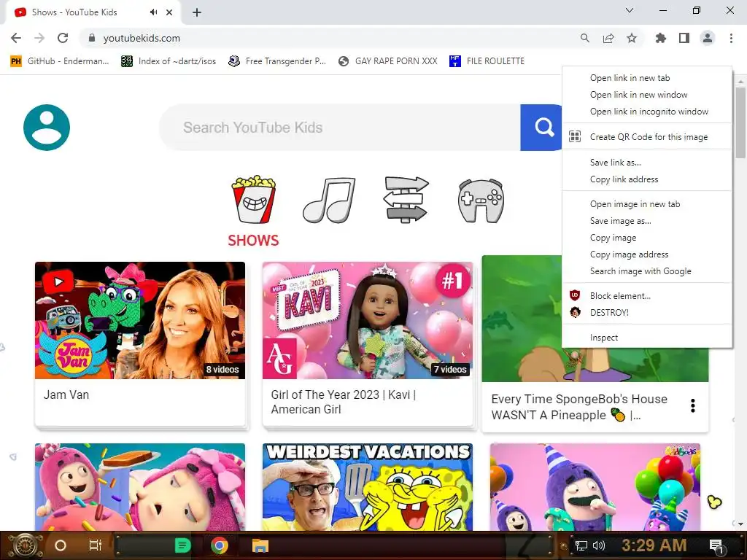Click the page vertical scrollbar thumb
The image size is (747, 560).
point(740,122)
